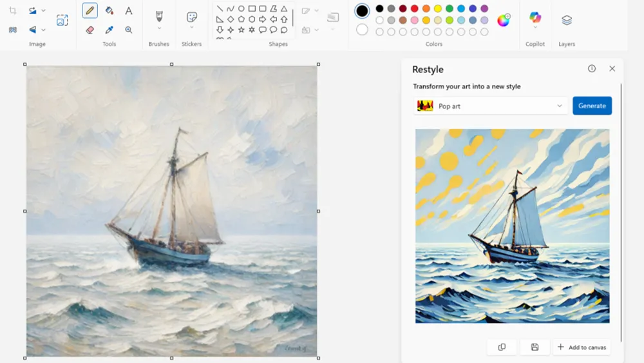Image resolution: width=644 pixels, height=363 pixels.
Task: Select the Fill bucket tool
Action: click(109, 11)
